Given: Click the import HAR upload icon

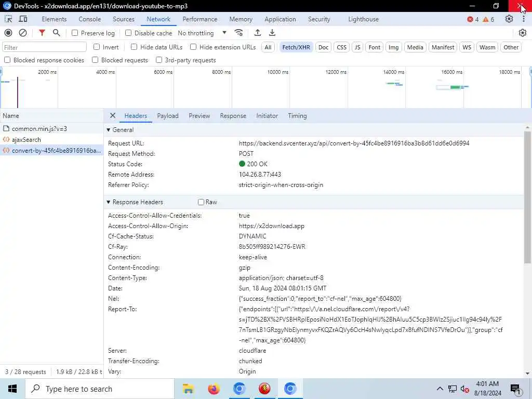Looking at the screenshot, I should pyautogui.click(x=258, y=33).
